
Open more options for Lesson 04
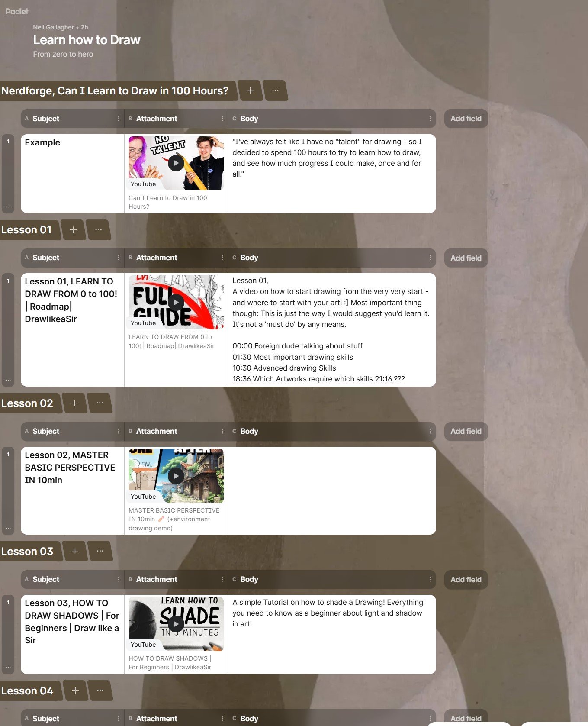100,691
